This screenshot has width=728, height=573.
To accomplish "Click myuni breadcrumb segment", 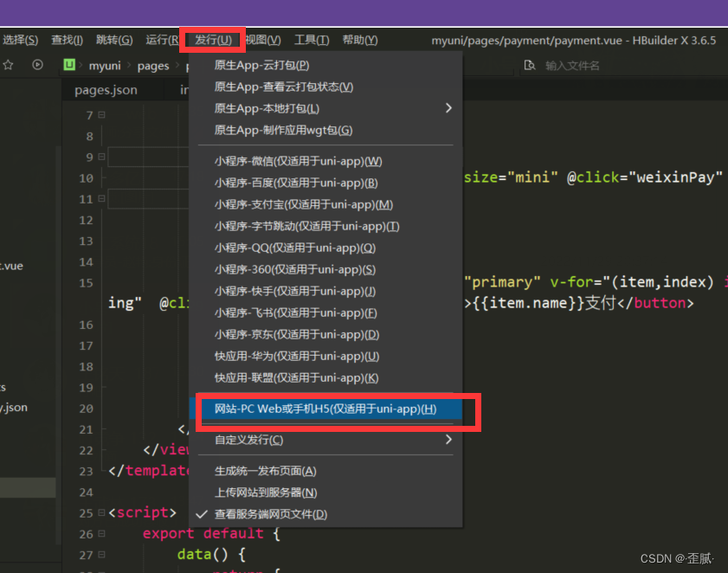I will point(105,66).
